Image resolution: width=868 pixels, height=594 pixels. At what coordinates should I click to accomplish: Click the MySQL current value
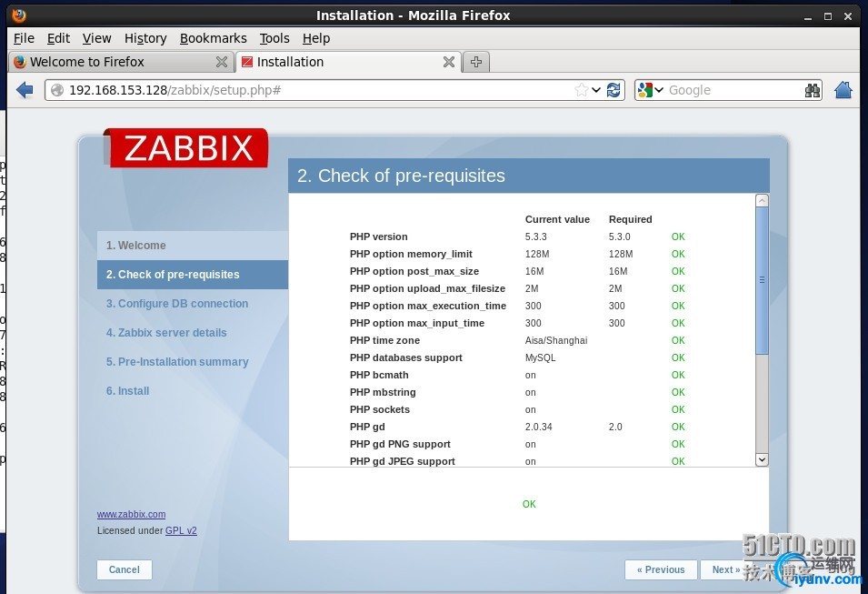(x=540, y=357)
